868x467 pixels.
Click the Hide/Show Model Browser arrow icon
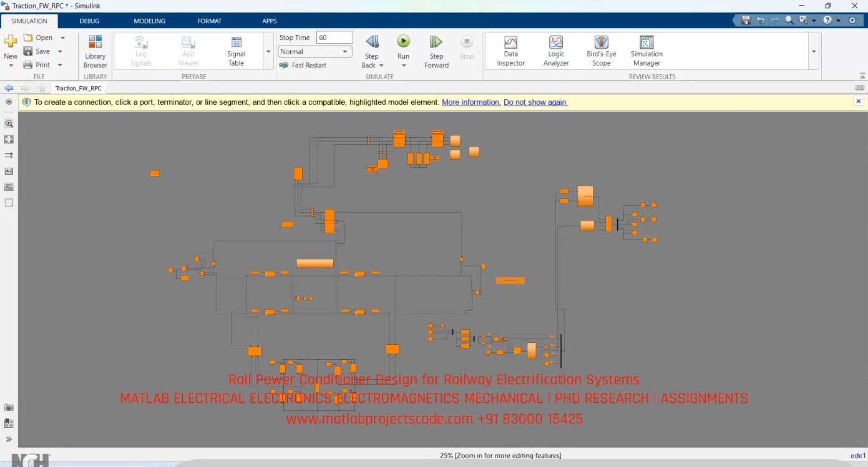9,101
